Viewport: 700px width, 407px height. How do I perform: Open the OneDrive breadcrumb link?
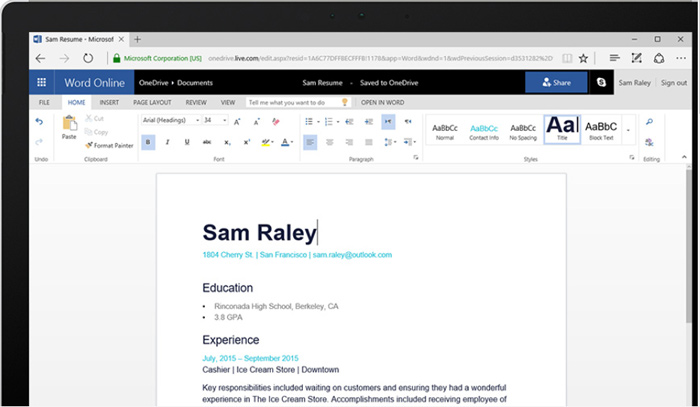[154, 83]
